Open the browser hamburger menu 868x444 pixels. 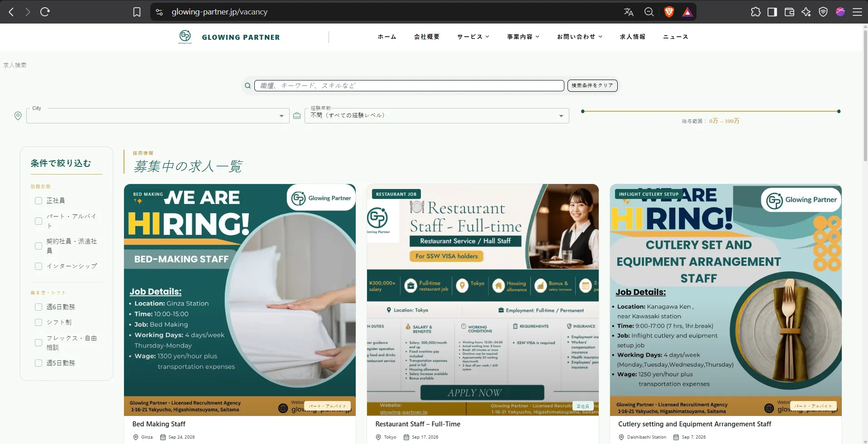[x=857, y=12]
